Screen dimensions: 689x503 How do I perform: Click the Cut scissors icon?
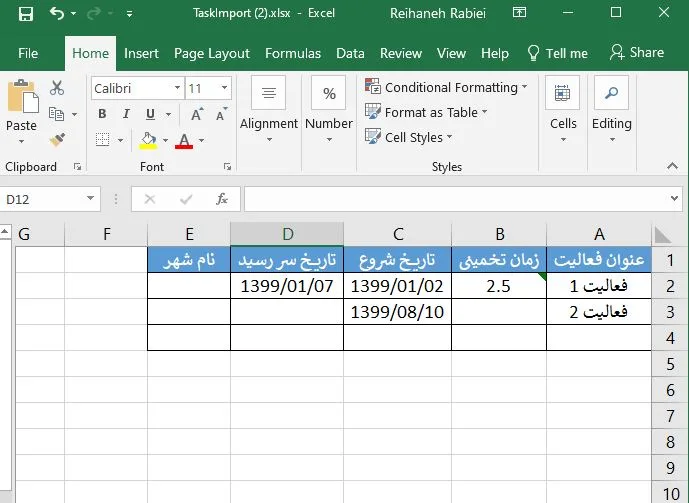pos(57,88)
